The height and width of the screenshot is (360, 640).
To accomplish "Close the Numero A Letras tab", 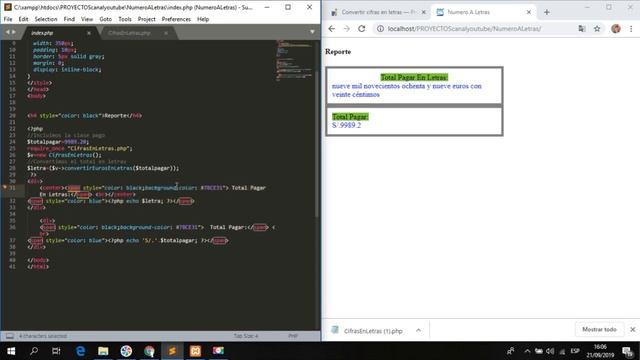I will coord(529,12).
